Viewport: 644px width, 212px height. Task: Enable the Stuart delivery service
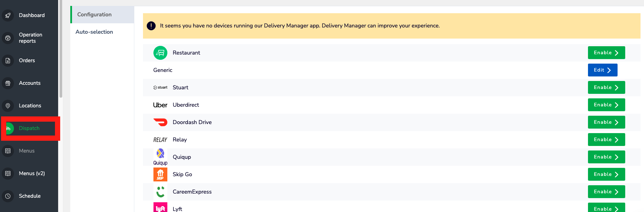tap(606, 88)
